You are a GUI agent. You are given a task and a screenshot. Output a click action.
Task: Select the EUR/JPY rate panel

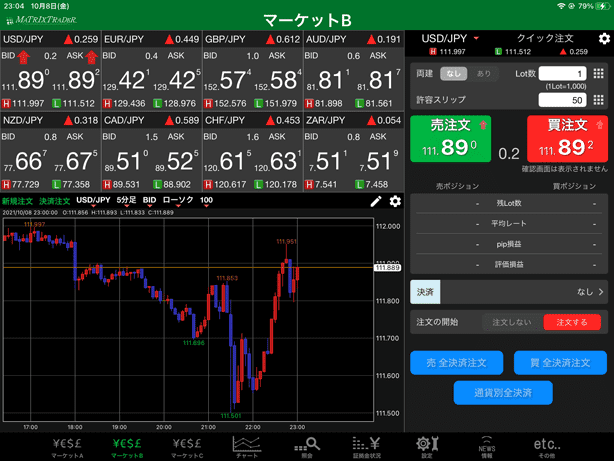coord(152,71)
